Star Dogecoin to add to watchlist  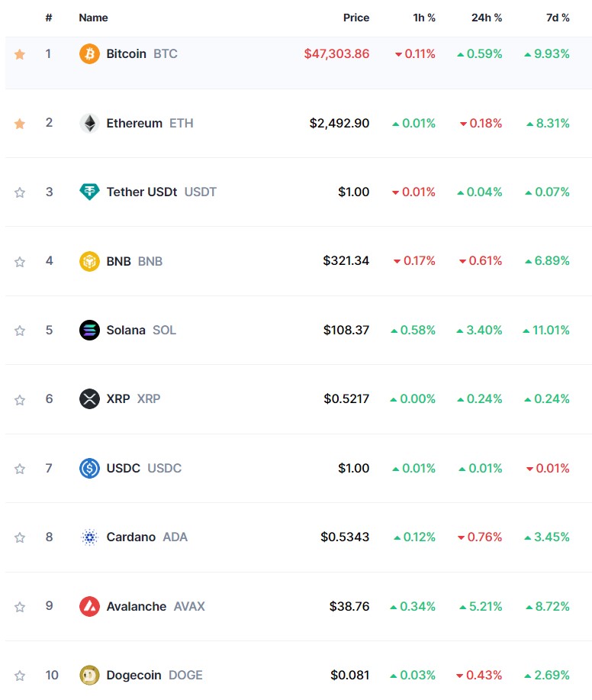point(20,676)
